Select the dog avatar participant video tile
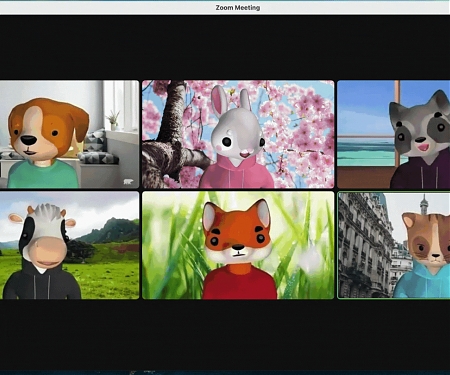The width and height of the screenshot is (450, 375). tap(69, 134)
